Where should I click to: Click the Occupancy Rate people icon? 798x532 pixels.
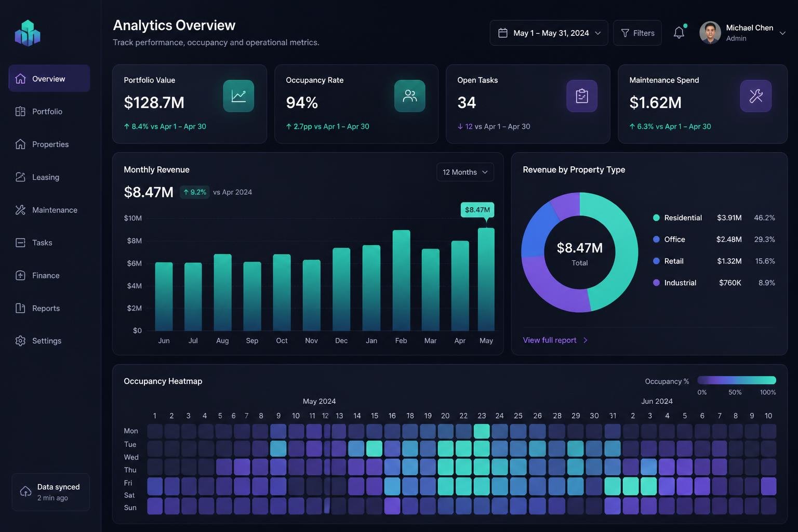pos(410,96)
